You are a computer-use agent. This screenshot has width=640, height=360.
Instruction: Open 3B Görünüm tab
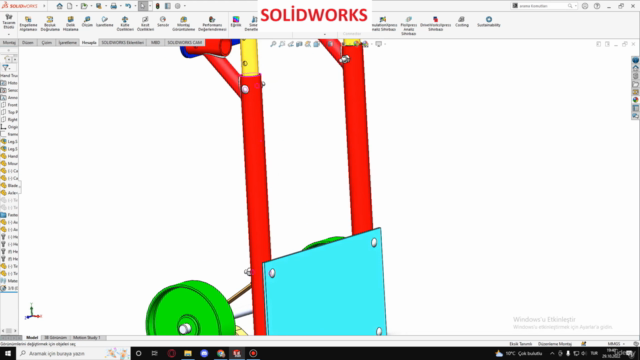click(55, 338)
